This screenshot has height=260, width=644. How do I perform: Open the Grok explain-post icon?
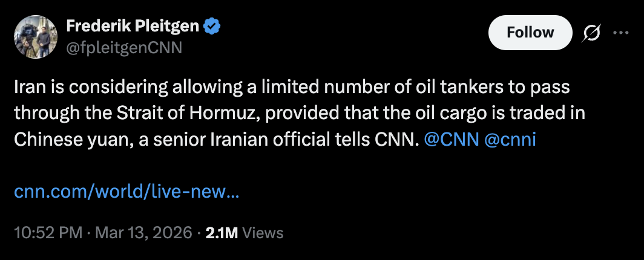coord(591,33)
